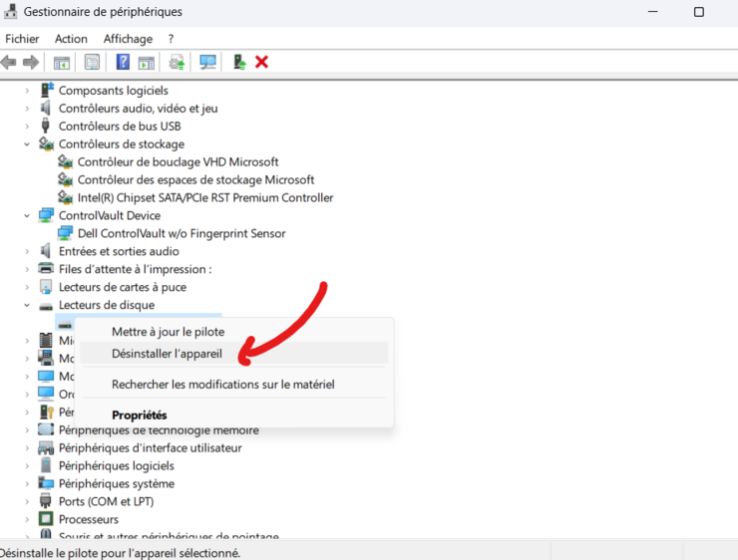Collapse ControlVault Device node
738x560 pixels.
pyautogui.click(x=27, y=215)
